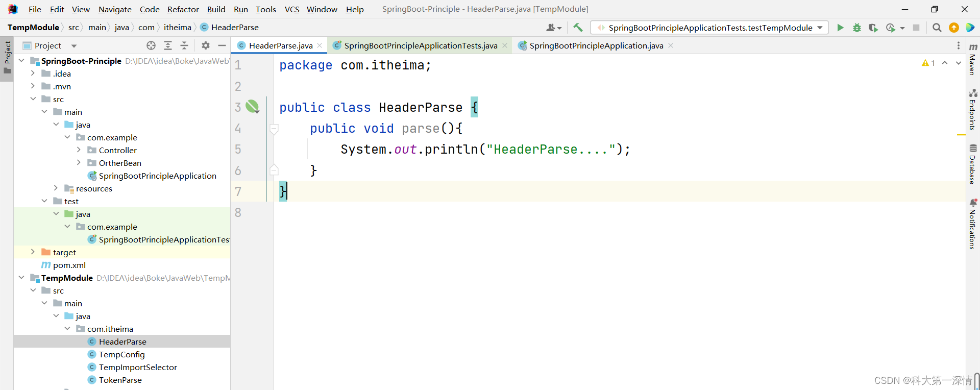Open the Window menu
Viewport: 980px width, 390px height.
pyautogui.click(x=322, y=9)
